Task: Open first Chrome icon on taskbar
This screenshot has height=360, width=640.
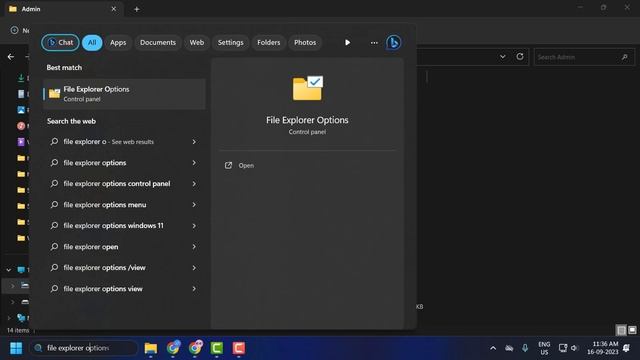Action: 173,348
